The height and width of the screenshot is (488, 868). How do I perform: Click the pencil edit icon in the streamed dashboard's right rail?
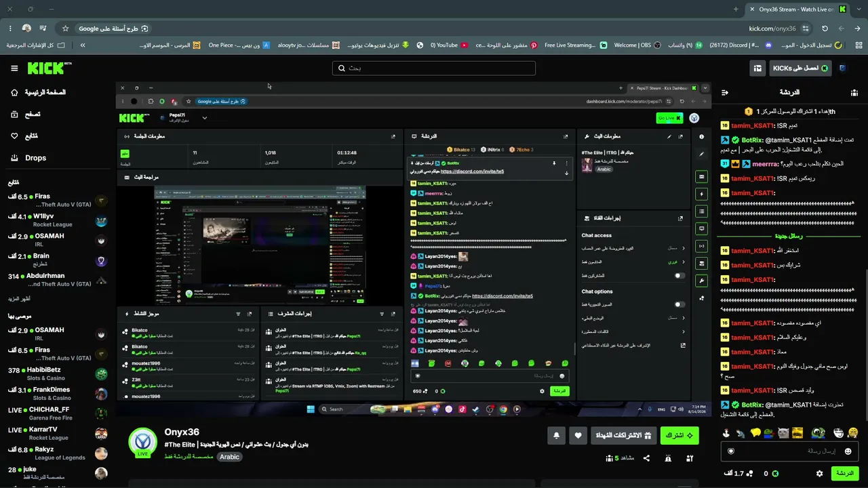point(701,154)
